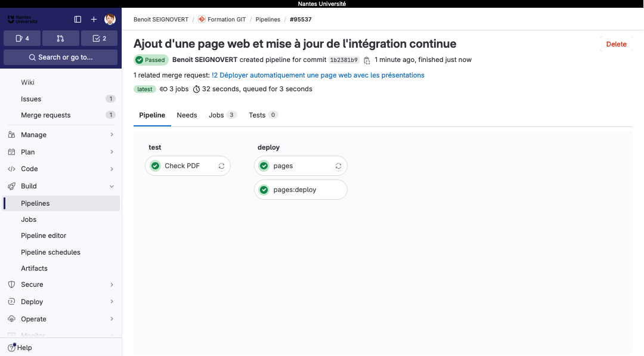Open merge request !2 Déployer automatiquement link
The image size is (644, 356).
coord(318,75)
